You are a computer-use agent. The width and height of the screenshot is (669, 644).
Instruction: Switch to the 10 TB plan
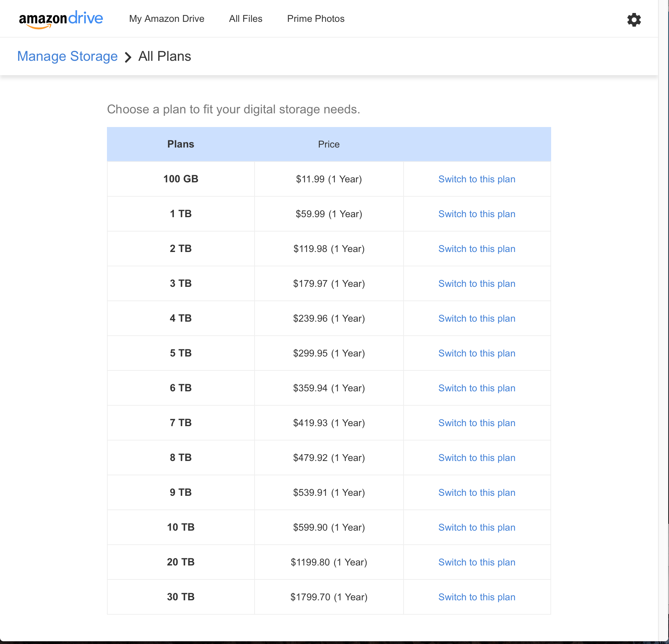476,528
